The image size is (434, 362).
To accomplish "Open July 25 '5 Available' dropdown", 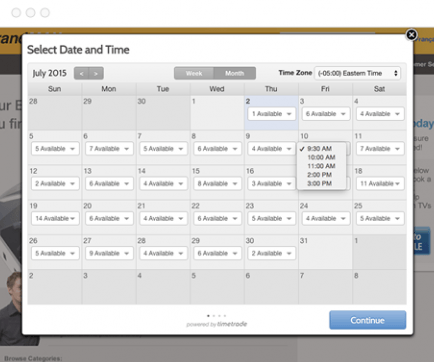I will click(x=380, y=219).
